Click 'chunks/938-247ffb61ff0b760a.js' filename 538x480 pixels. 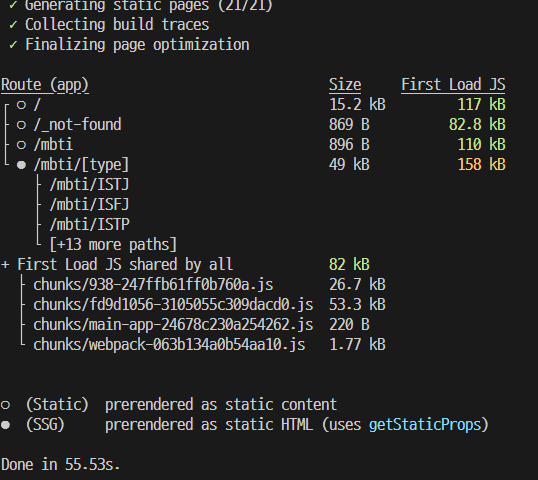click(x=153, y=285)
